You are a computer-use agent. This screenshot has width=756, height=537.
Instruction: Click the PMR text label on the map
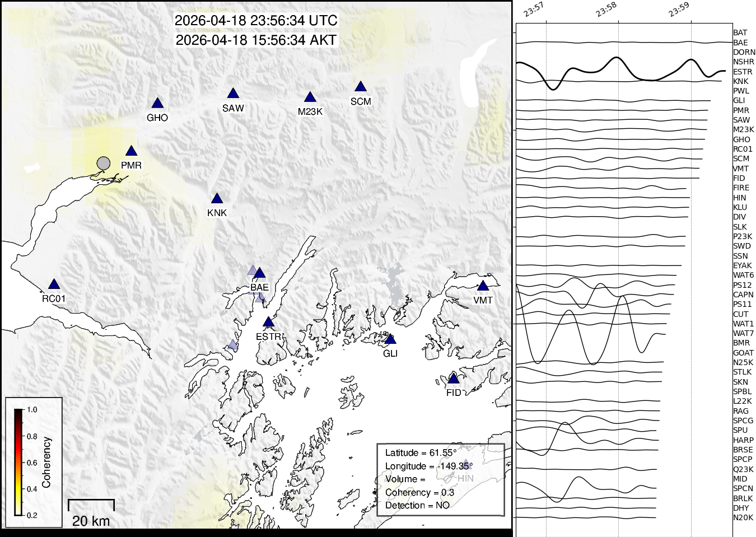coord(132,166)
